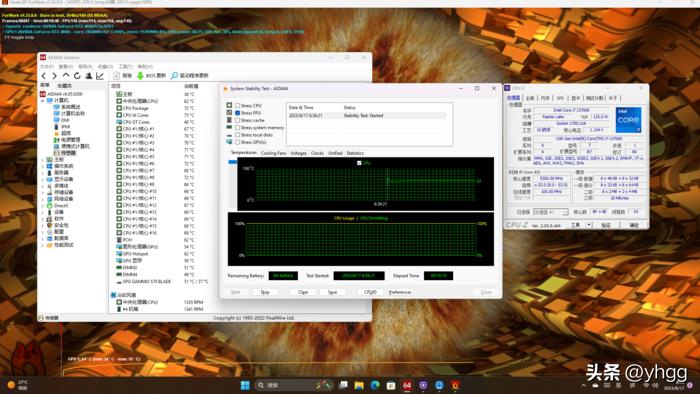The width and height of the screenshot is (700, 394).
Task: Switch to the Voltages tab
Action: [x=299, y=153]
